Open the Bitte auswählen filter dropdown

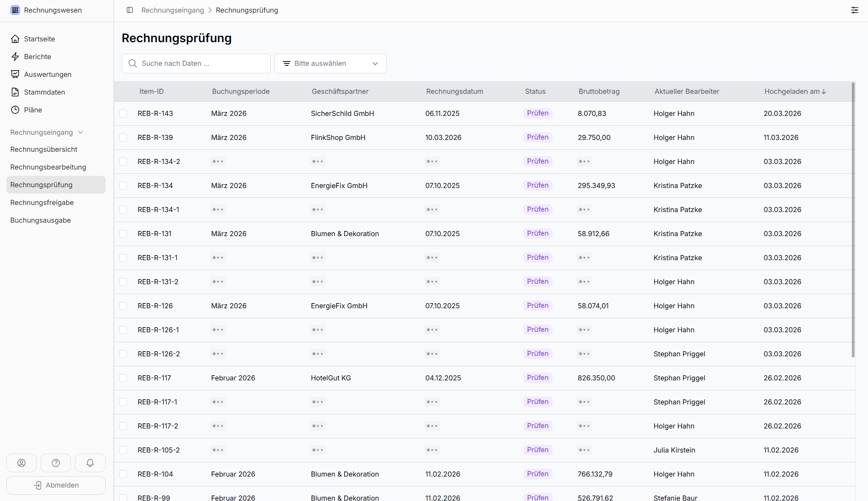[x=330, y=63]
